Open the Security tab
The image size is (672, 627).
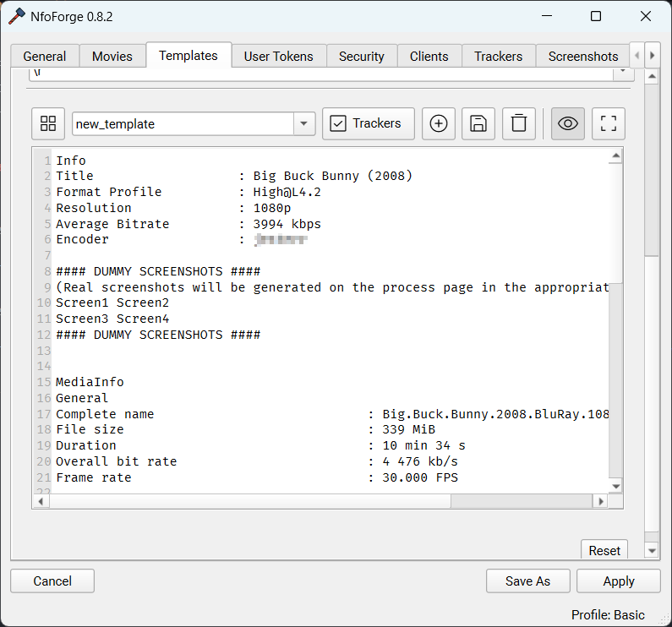(x=362, y=56)
